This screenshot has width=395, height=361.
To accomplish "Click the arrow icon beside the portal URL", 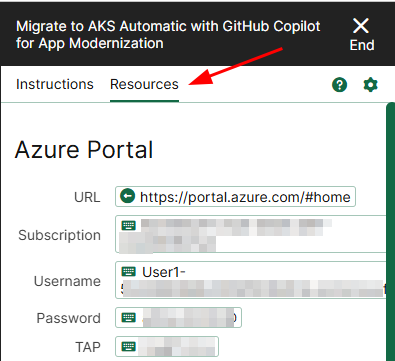I will (x=127, y=196).
